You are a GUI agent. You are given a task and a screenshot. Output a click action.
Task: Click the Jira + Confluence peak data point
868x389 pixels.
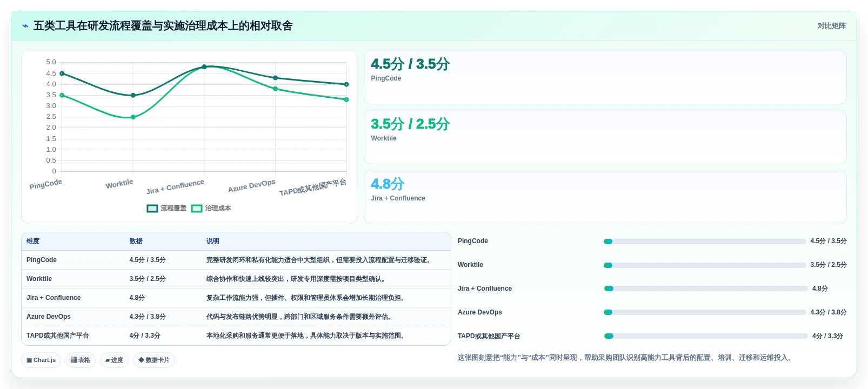click(204, 67)
